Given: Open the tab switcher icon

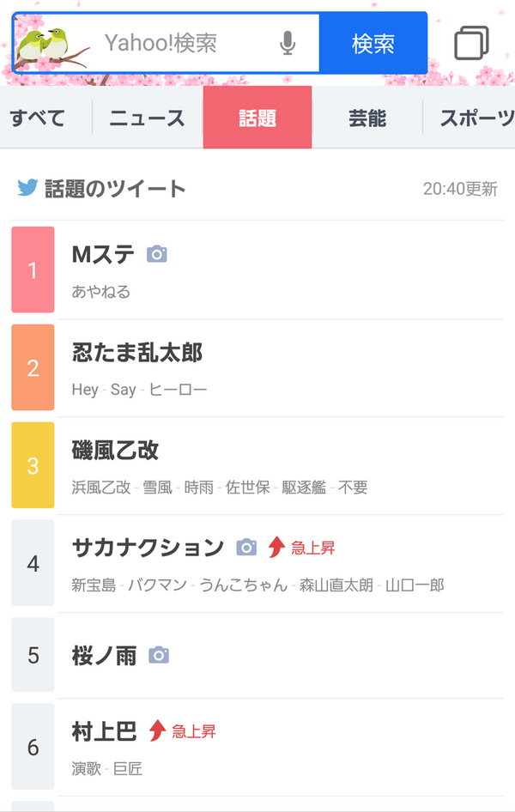Looking at the screenshot, I should (x=471, y=43).
